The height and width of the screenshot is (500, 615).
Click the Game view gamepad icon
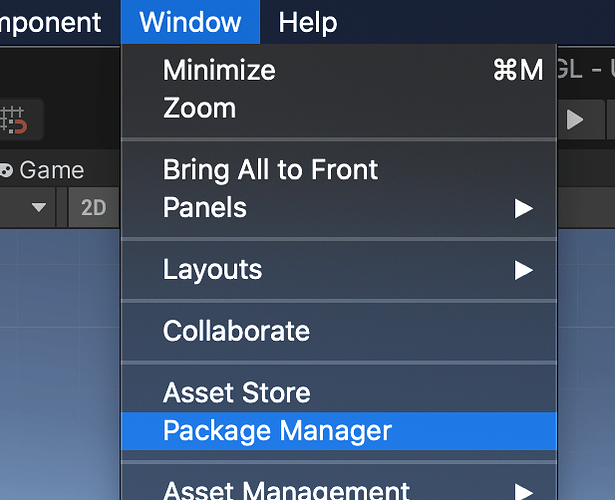tap(6, 170)
